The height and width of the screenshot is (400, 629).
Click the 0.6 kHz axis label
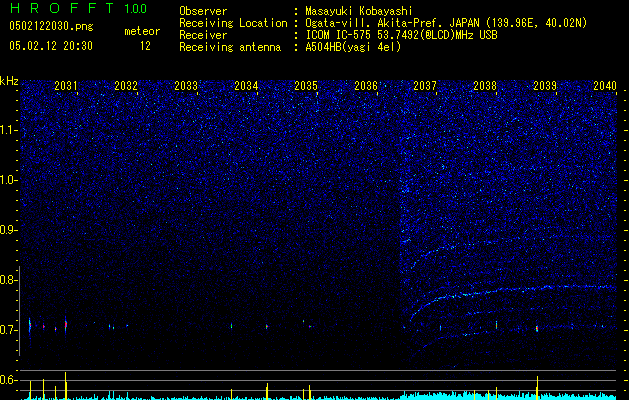9,380
